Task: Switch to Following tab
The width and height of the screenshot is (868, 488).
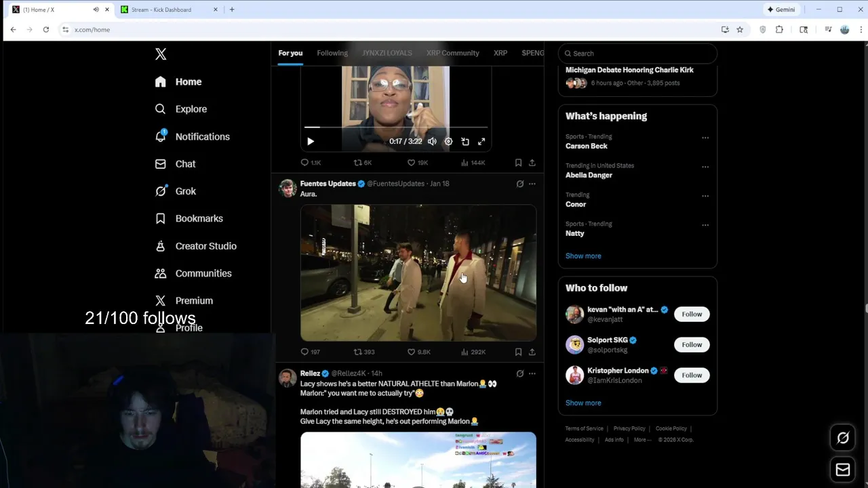Action: pyautogui.click(x=332, y=53)
